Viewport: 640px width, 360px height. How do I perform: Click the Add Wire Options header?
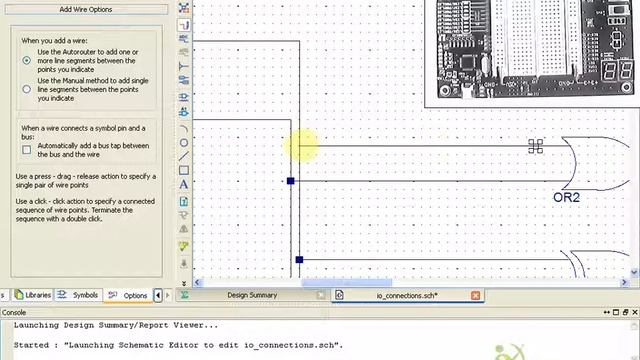86,9
